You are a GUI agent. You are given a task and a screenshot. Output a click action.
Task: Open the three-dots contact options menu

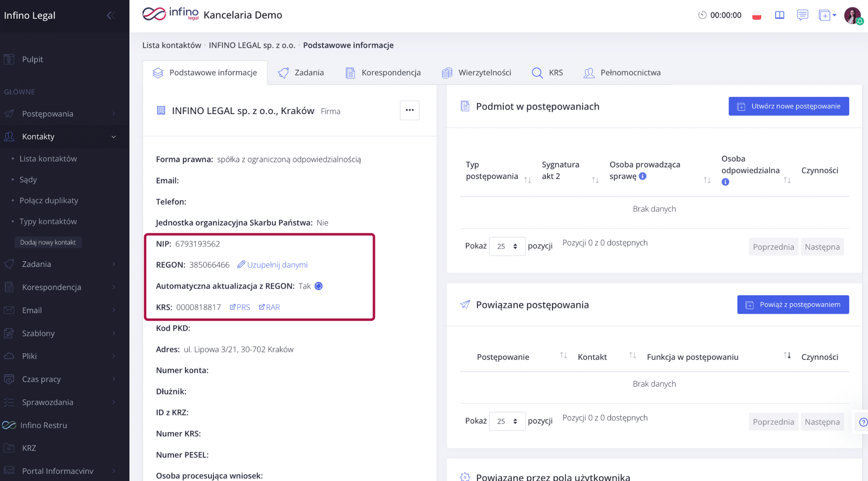[409, 110]
